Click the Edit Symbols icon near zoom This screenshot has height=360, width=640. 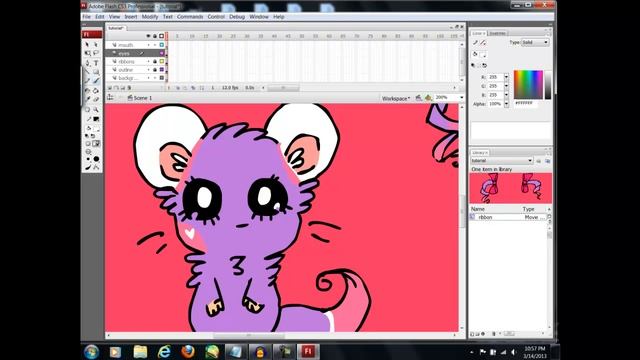coord(428,98)
